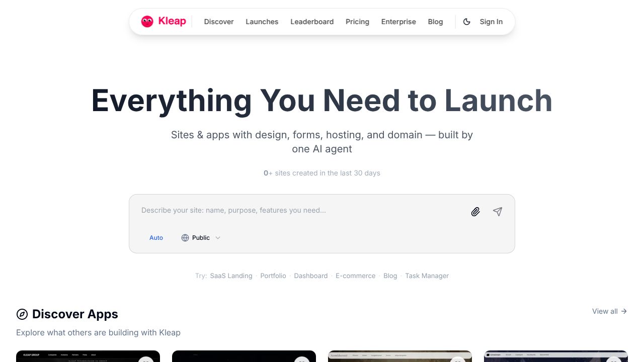Click the heart icon on the rightmost app card
This screenshot has height=362, width=644.
tap(614, 361)
